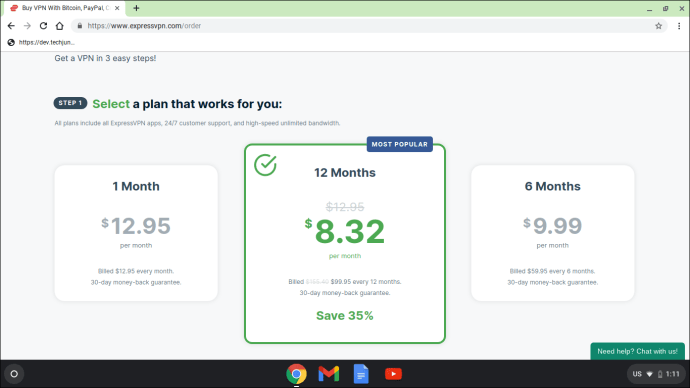
Task: Open the Need help chat widget
Action: pyautogui.click(x=637, y=351)
